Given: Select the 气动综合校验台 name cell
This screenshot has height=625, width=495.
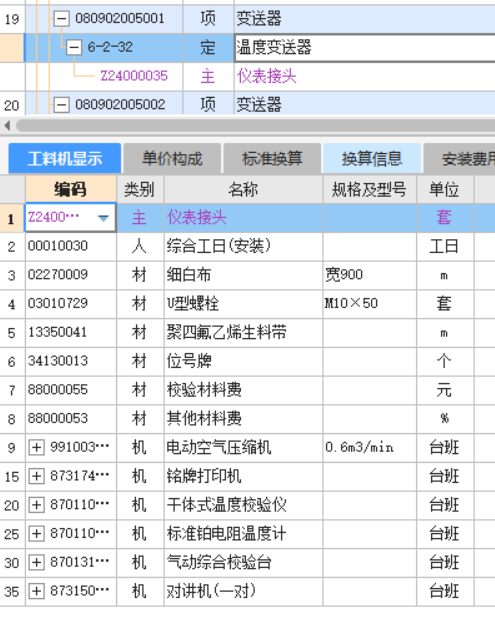Looking at the screenshot, I should [243, 562].
